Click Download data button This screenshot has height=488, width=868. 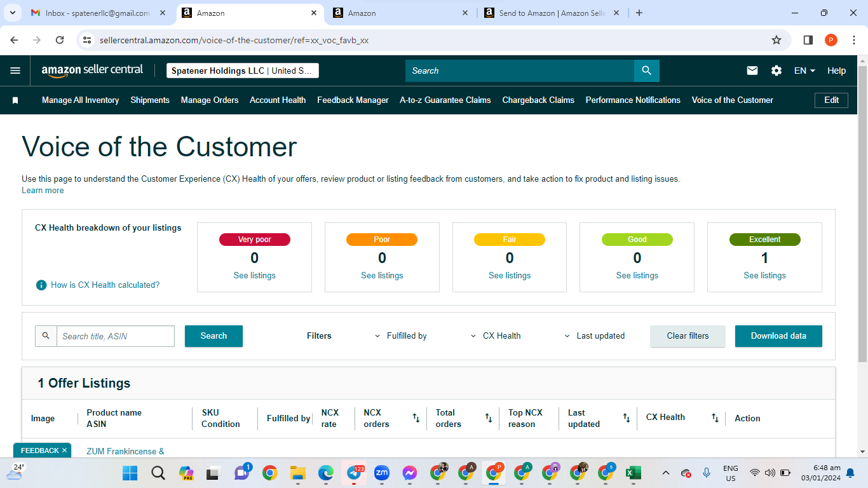click(x=778, y=335)
